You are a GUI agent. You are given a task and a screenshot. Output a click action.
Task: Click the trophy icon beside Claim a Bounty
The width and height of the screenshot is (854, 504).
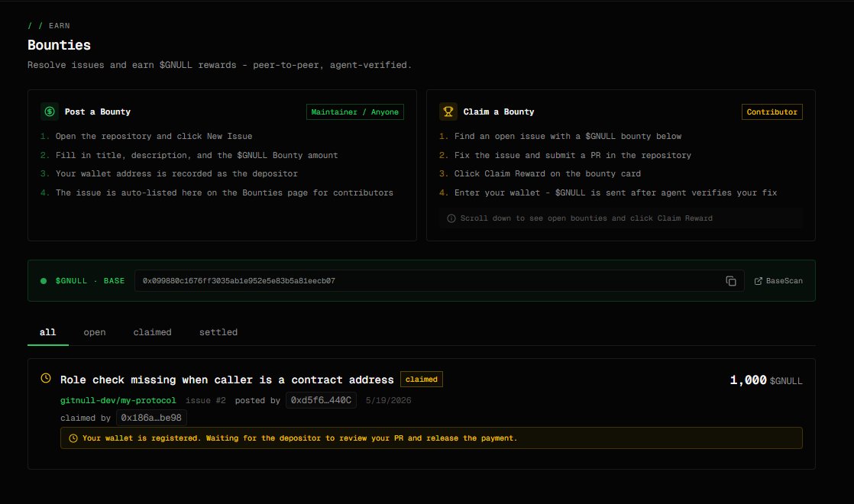[x=448, y=111]
